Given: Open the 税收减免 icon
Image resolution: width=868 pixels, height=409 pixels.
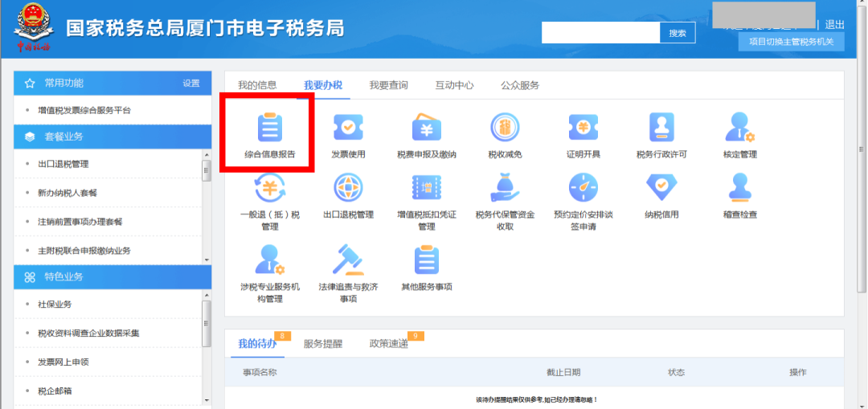Looking at the screenshot, I should coord(505,127).
